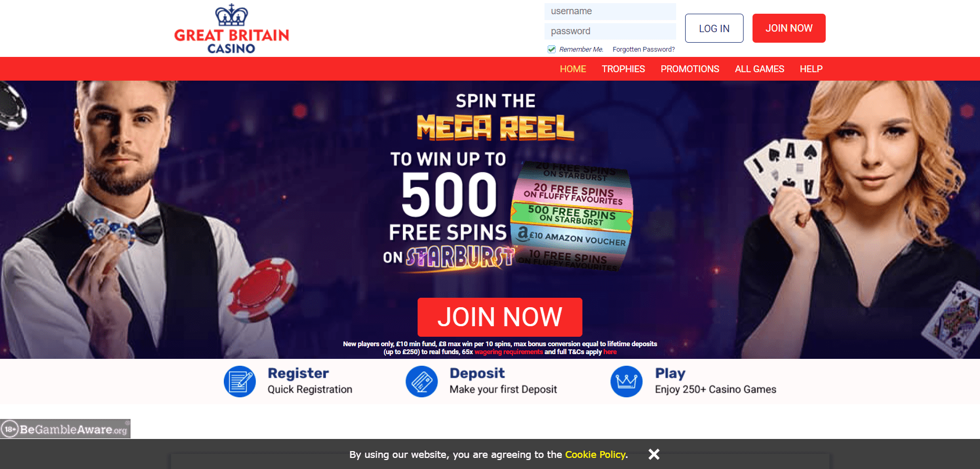Click the Mega Reel prize wheel
The width and height of the screenshot is (980, 469).
coord(572,217)
